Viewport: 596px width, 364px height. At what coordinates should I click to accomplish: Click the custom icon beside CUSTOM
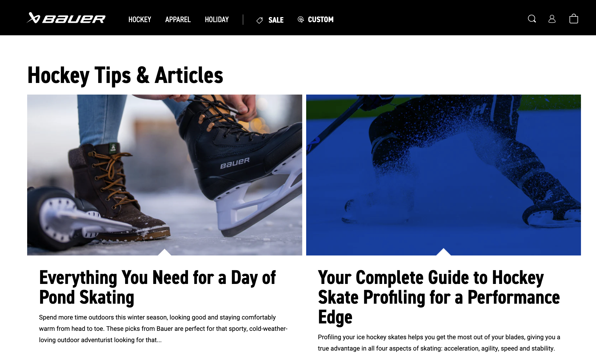[x=301, y=19]
